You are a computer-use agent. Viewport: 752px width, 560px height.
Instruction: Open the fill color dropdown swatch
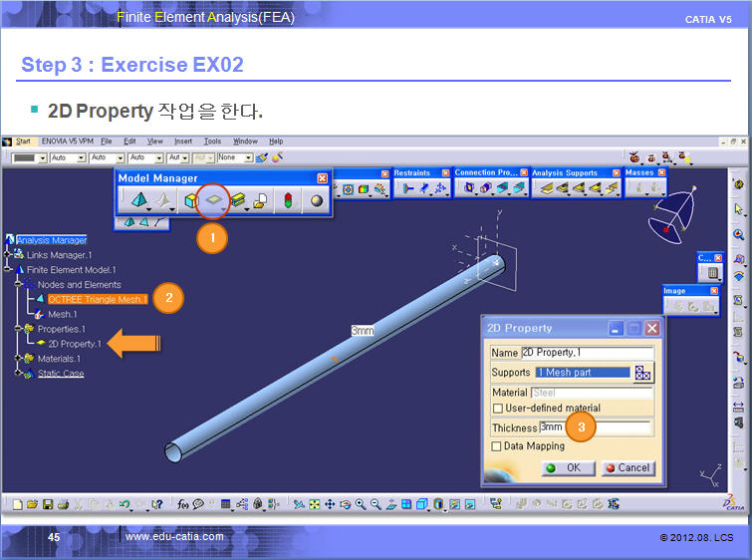42,157
